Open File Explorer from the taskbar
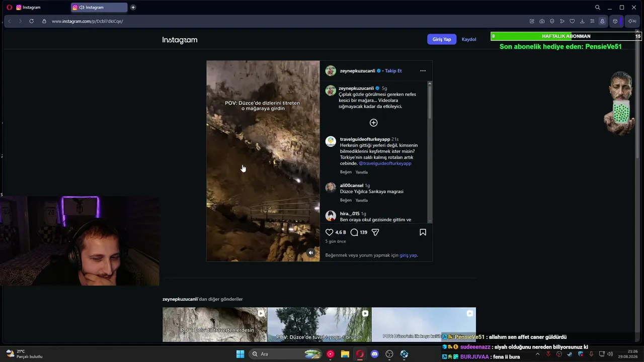This screenshot has height=362, width=644. (345, 354)
